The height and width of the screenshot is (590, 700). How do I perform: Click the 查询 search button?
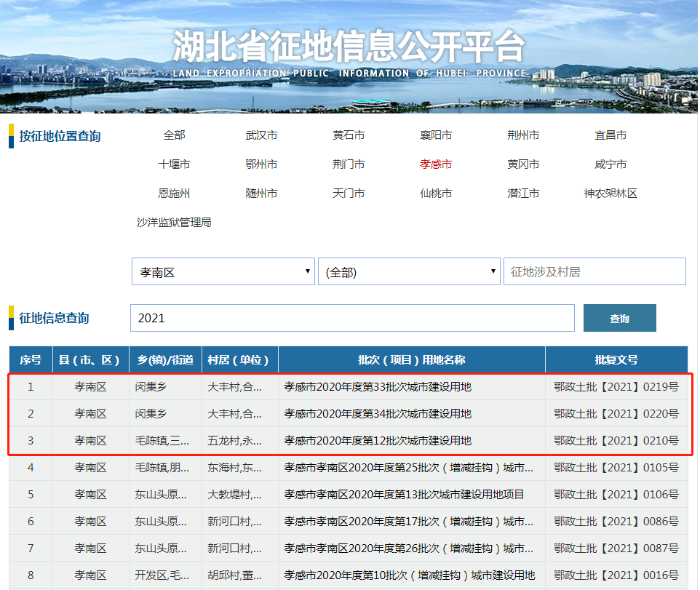pyautogui.click(x=619, y=318)
